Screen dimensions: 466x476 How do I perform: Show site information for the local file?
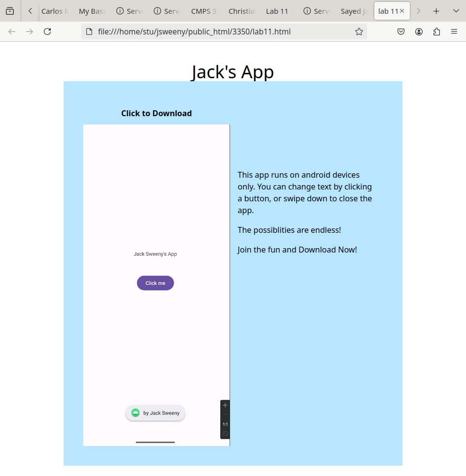tap(89, 32)
